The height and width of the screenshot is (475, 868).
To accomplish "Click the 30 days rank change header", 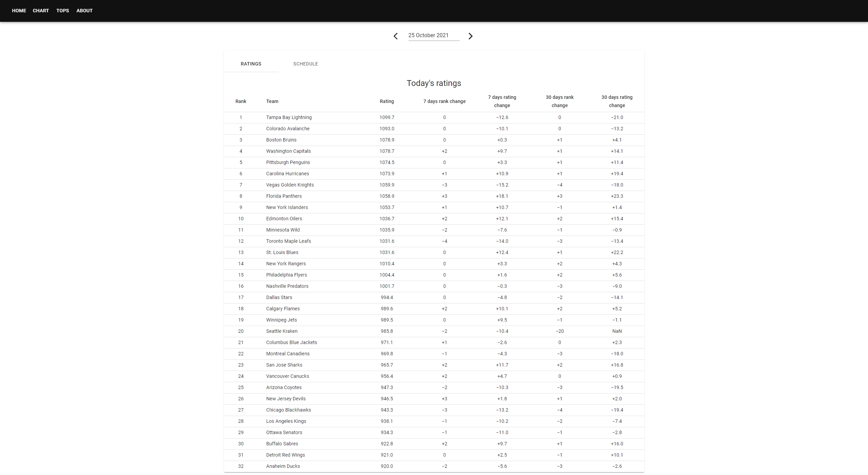I will (x=560, y=101).
